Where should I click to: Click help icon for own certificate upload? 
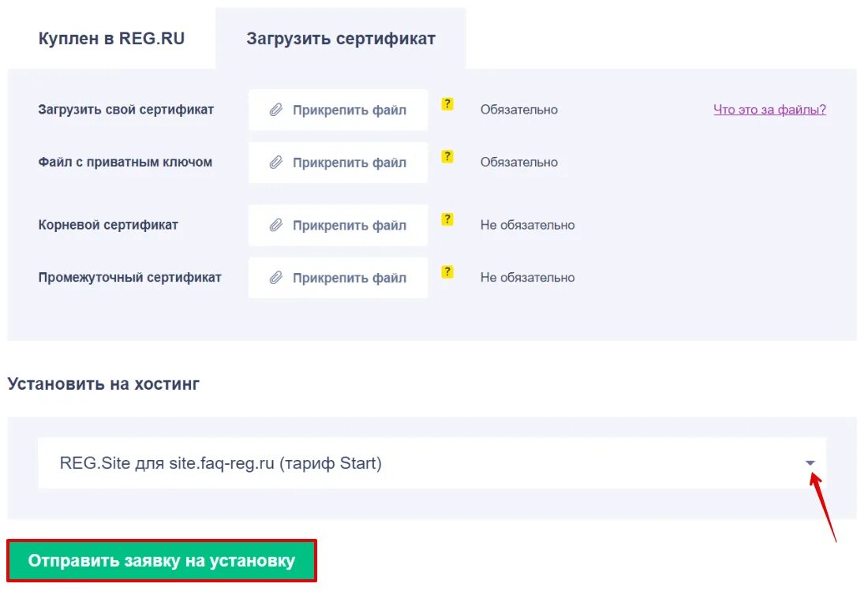447,104
